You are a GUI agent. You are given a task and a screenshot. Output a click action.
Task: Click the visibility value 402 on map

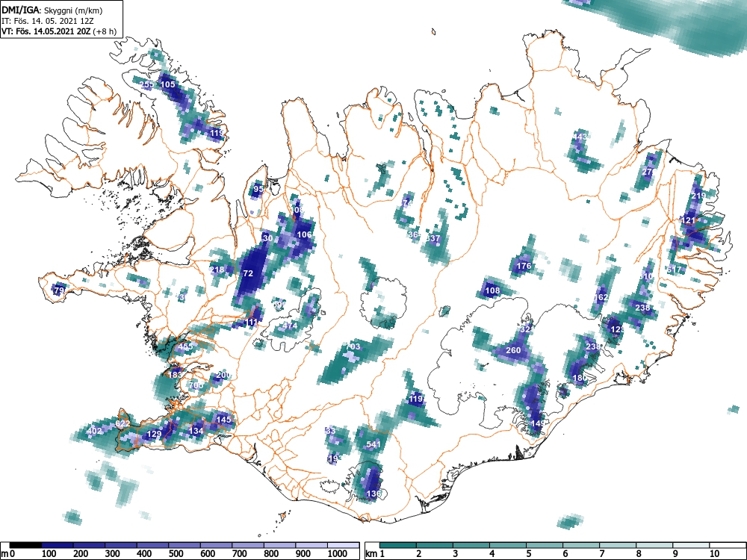click(94, 432)
